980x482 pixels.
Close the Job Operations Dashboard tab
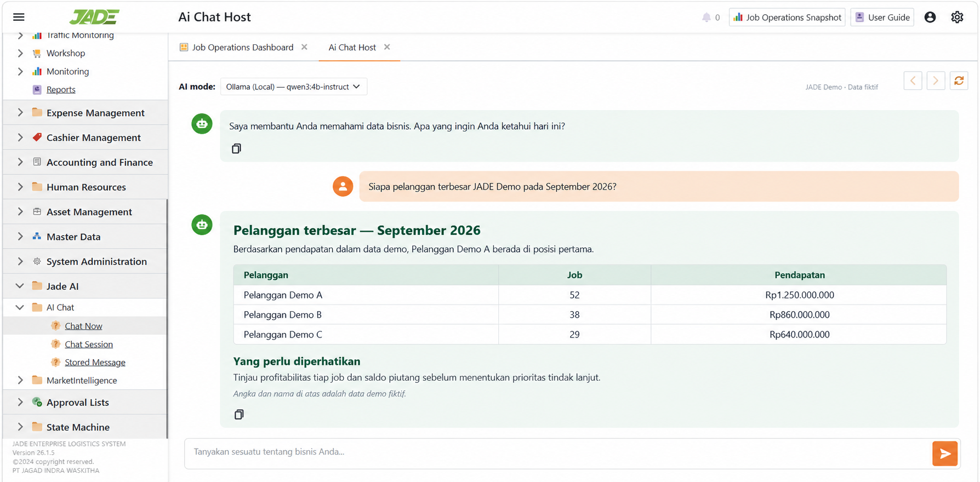point(304,47)
